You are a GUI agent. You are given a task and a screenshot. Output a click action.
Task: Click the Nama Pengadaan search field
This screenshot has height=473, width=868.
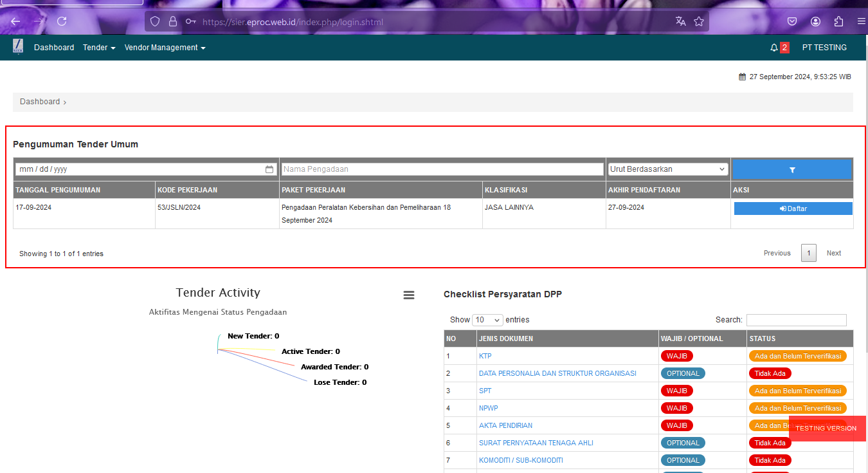[442, 169]
